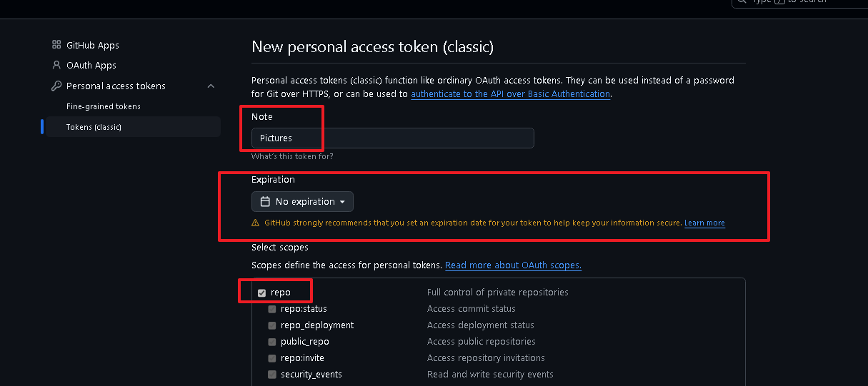
Task: Click the Read more about OAuth scopes link
Action: pyautogui.click(x=513, y=265)
